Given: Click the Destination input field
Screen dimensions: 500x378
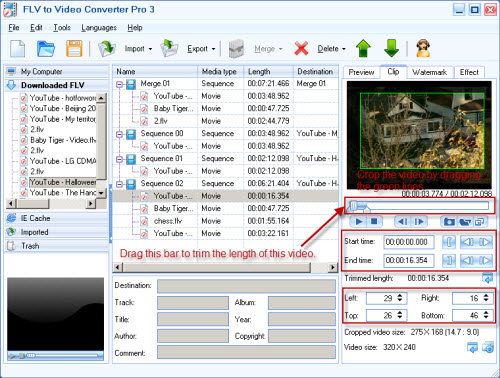Looking at the screenshot, I should click(x=246, y=286).
